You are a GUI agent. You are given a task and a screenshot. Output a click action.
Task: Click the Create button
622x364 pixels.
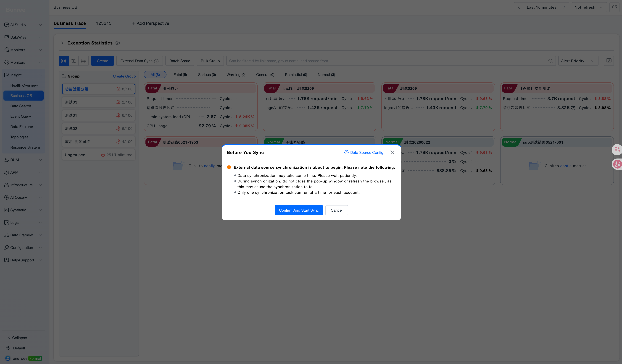coord(102,61)
